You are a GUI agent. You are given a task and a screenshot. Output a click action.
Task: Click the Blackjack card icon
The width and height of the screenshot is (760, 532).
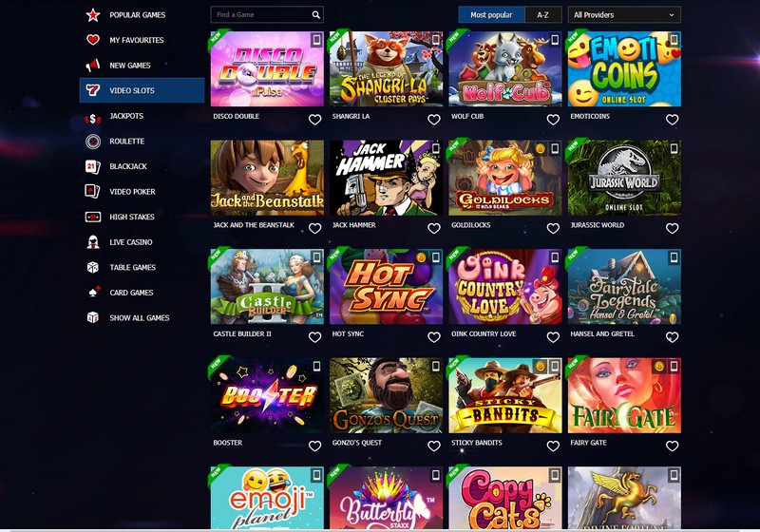point(92,166)
